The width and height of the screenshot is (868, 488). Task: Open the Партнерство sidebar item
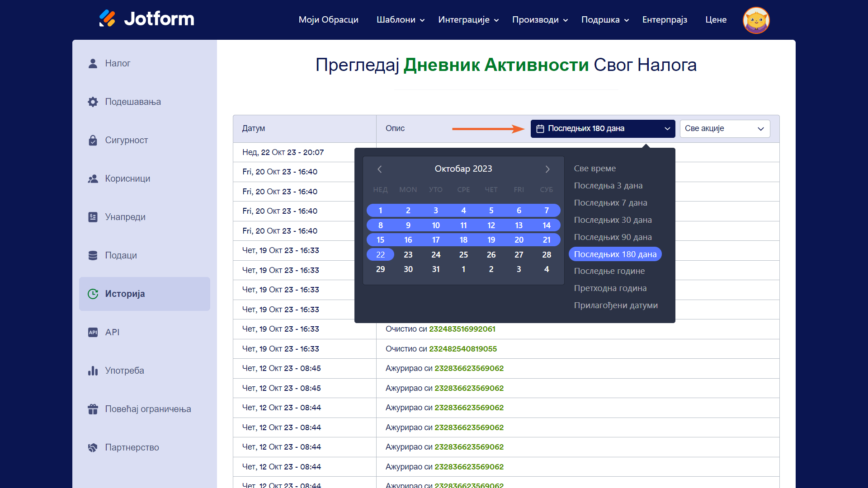[132, 447]
